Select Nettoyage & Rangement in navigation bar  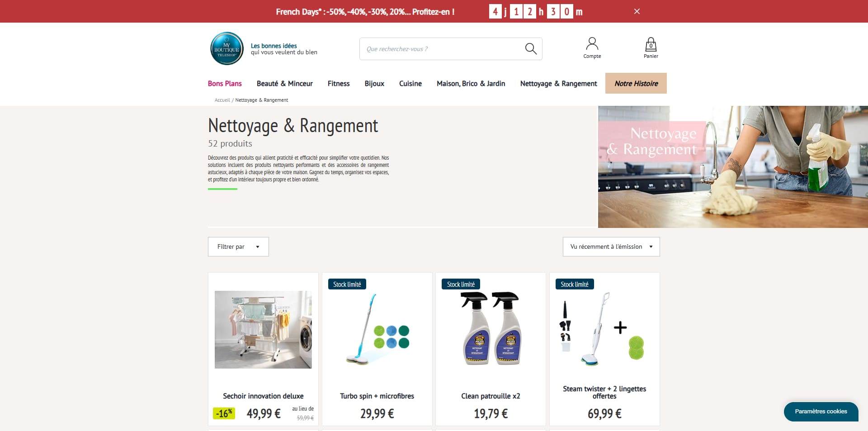559,84
